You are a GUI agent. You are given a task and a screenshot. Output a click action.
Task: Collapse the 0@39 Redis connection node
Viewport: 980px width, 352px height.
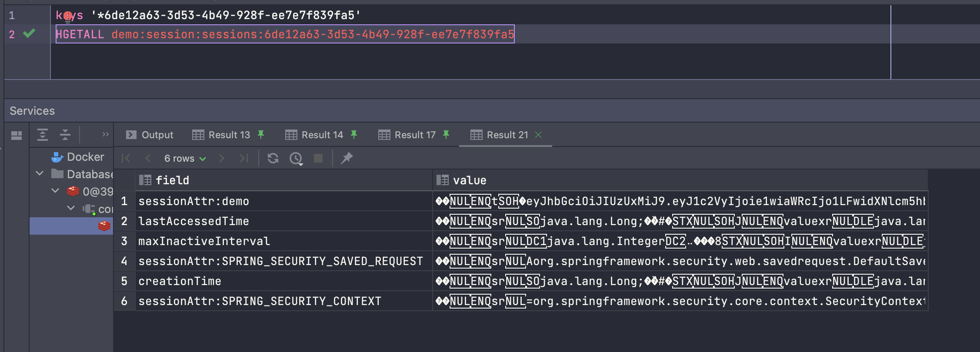click(x=55, y=191)
